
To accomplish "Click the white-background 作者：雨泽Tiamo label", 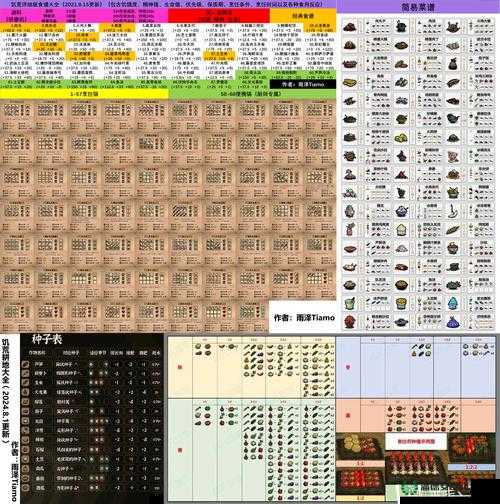I will pos(304,318).
